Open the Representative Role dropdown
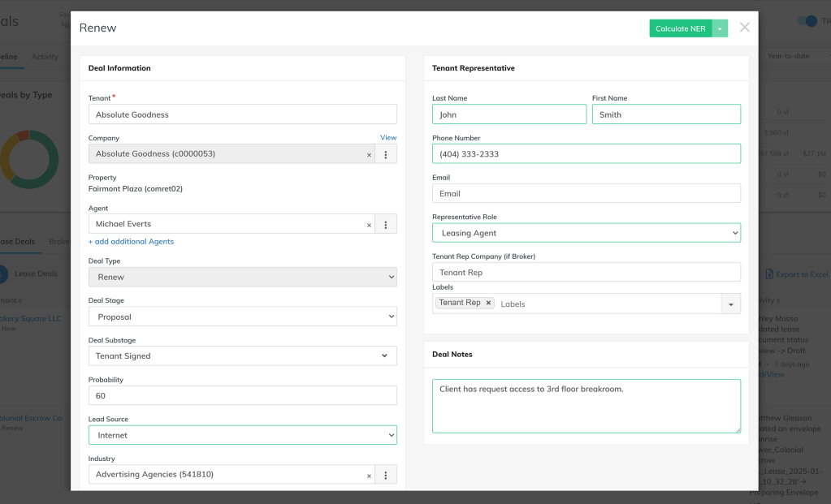This screenshot has height=504, width=831. pyautogui.click(x=586, y=233)
